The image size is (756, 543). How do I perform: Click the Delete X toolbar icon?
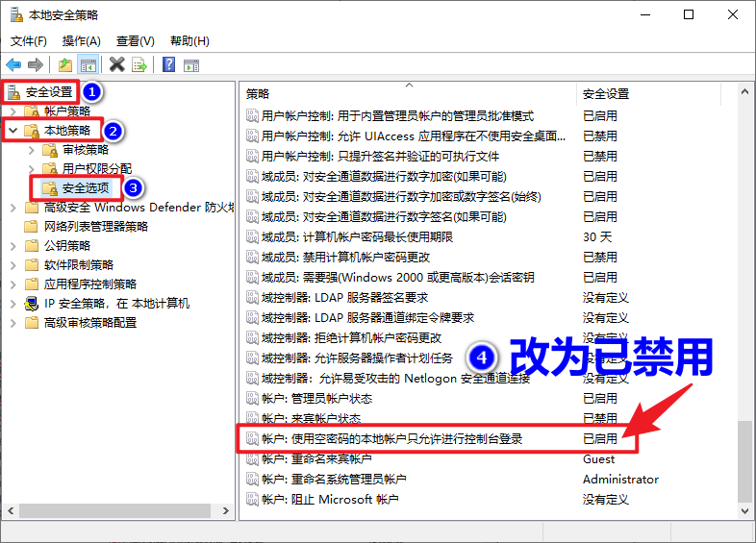[116, 64]
